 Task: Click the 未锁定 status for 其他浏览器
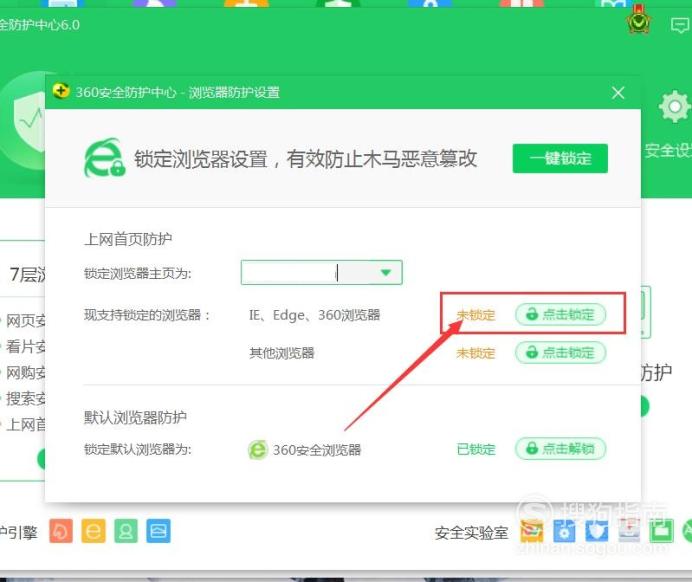[476, 353]
